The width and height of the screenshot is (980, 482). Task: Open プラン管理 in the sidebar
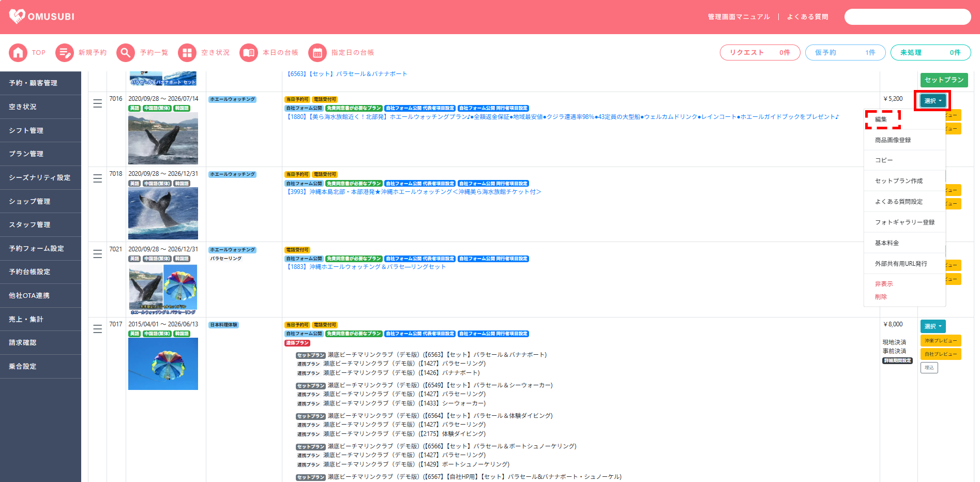click(x=26, y=154)
